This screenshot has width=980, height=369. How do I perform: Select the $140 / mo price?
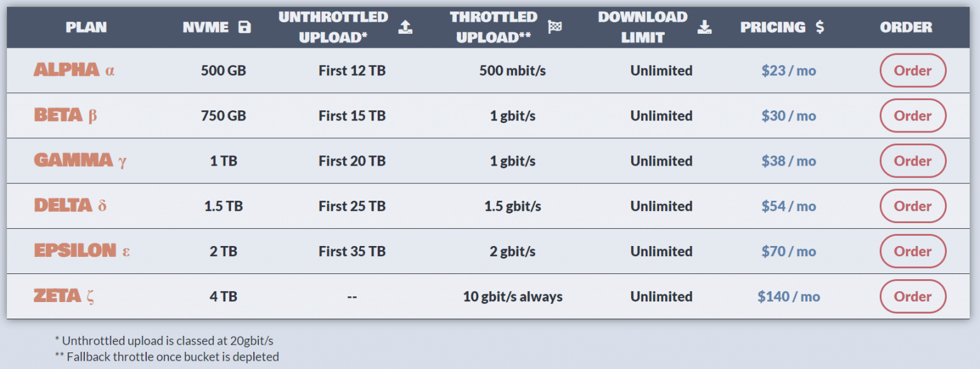(x=789, y=296)
